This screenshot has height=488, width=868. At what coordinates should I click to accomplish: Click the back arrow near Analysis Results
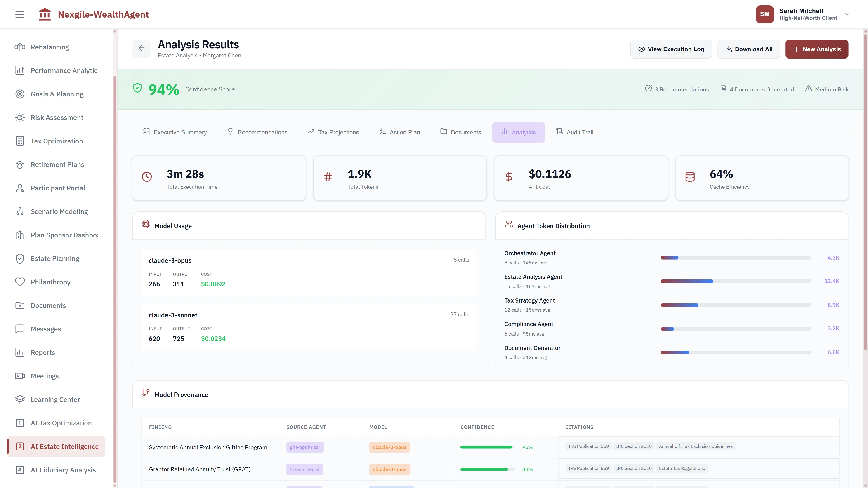click(142, 48)
